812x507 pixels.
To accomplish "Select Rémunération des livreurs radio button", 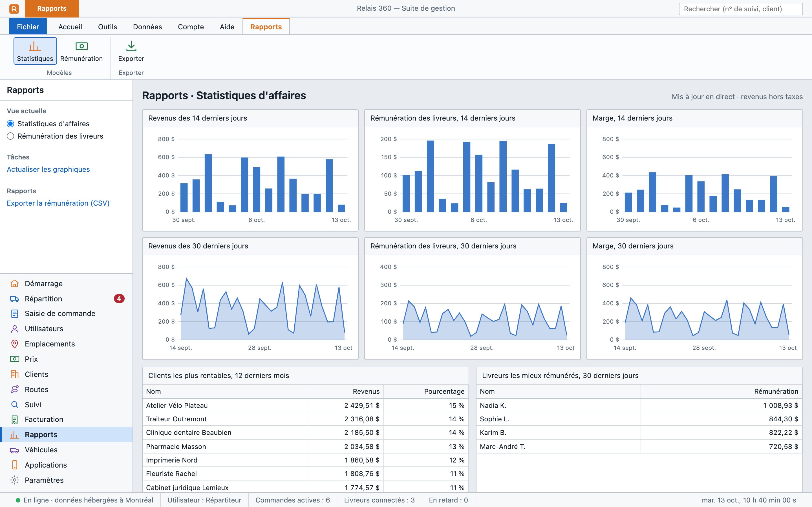I will [10, 136].
